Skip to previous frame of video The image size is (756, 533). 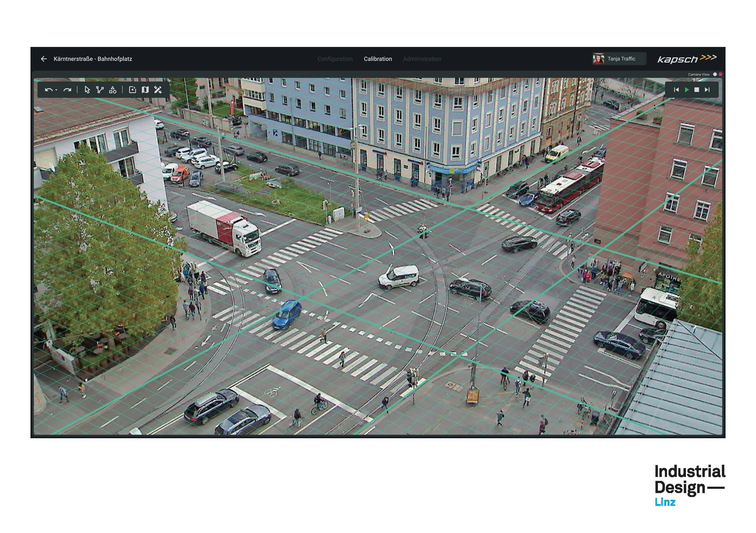pos(676,90)
